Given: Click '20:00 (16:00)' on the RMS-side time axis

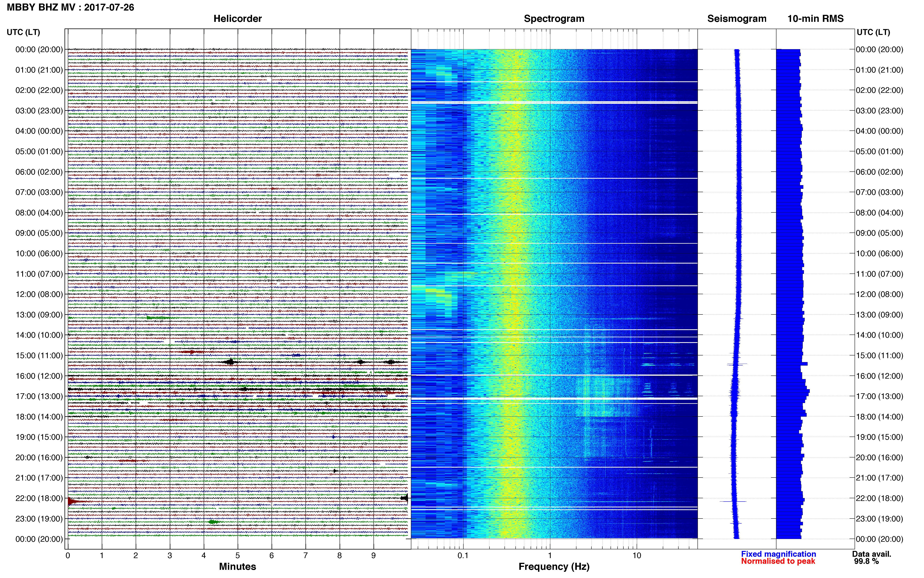Looking at the screenshot, I should coord(879,458).
